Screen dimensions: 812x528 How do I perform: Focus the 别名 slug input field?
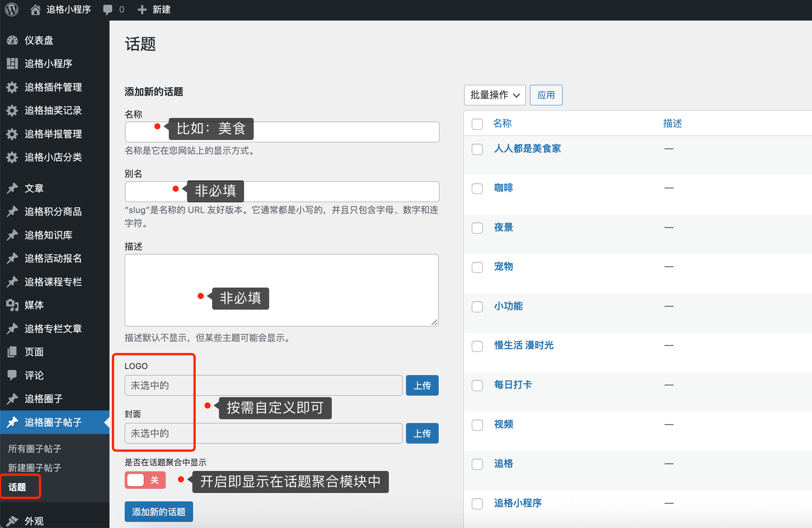click(x=282, y=192)
